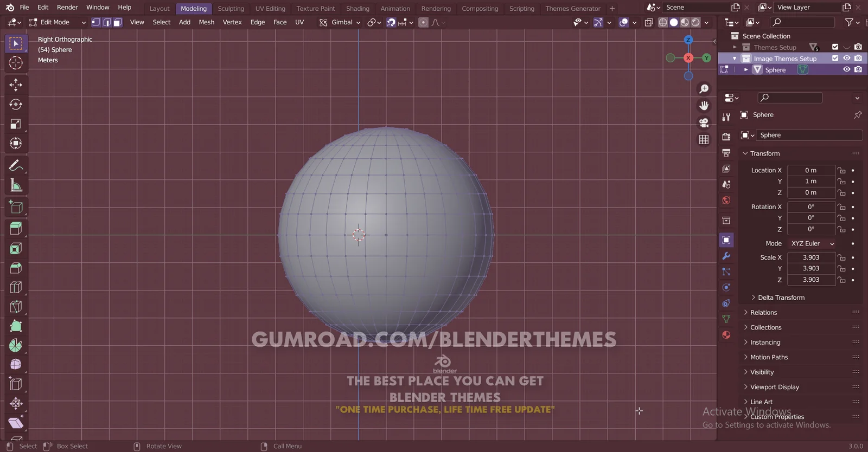This screenshot has height=452, width=868.
Task: Activate the Spin tool
Action: (x=16, y=345)
